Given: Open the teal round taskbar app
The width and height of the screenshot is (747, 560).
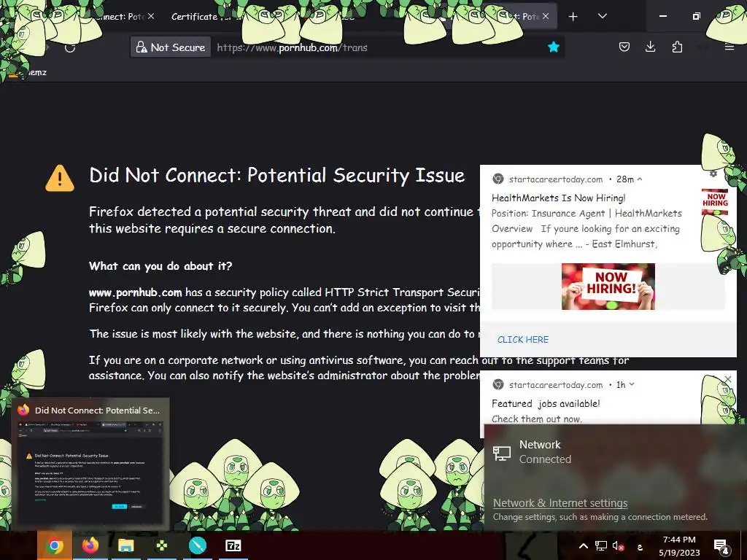Looking at the screenshot, I should point(197,545).
